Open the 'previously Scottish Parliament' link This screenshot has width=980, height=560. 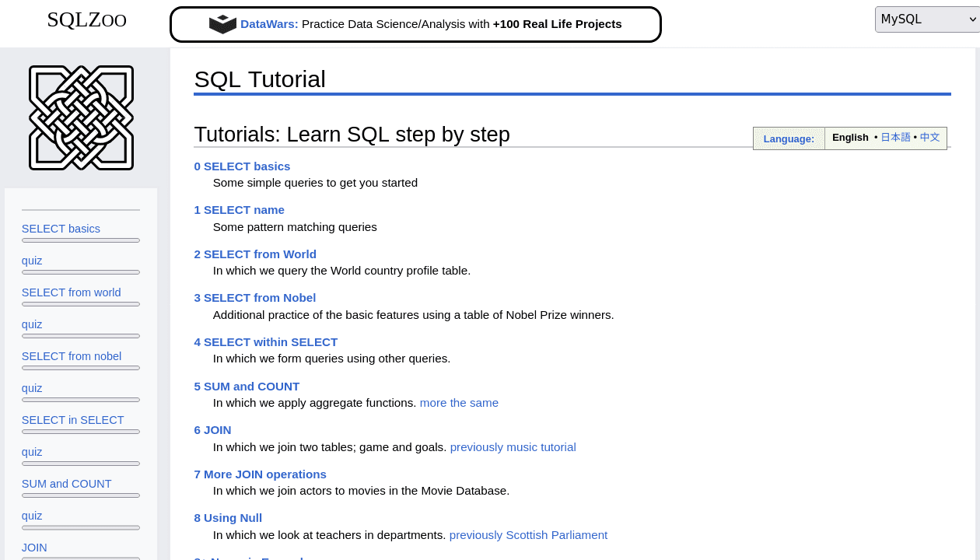(528, 534)
